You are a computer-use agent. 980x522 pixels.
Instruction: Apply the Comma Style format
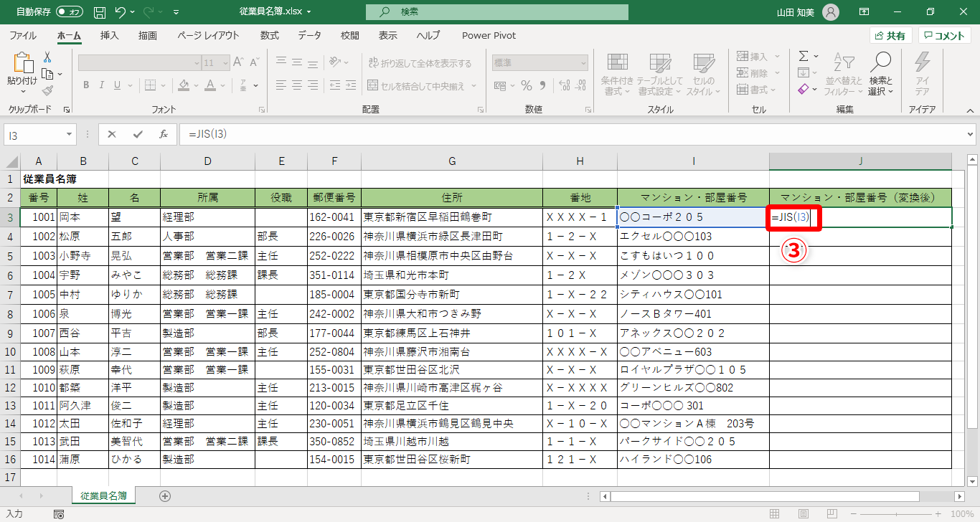click(543, 85)
